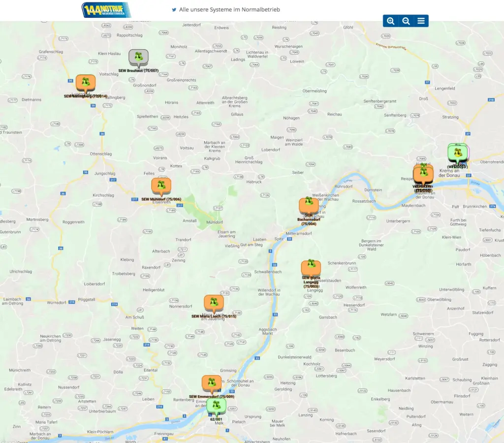504x443 pixels.
Task: Click the Twitter bird icon
Action: tap(174, 10)
